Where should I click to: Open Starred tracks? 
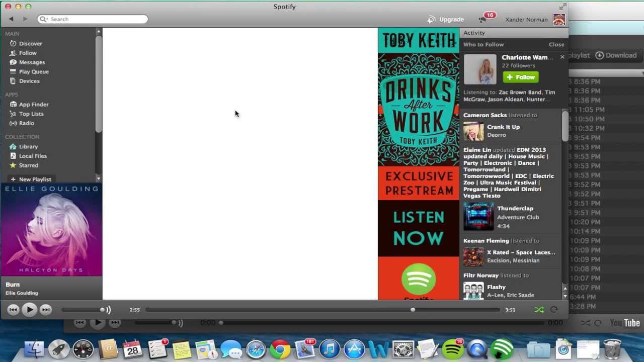point(28,165)
